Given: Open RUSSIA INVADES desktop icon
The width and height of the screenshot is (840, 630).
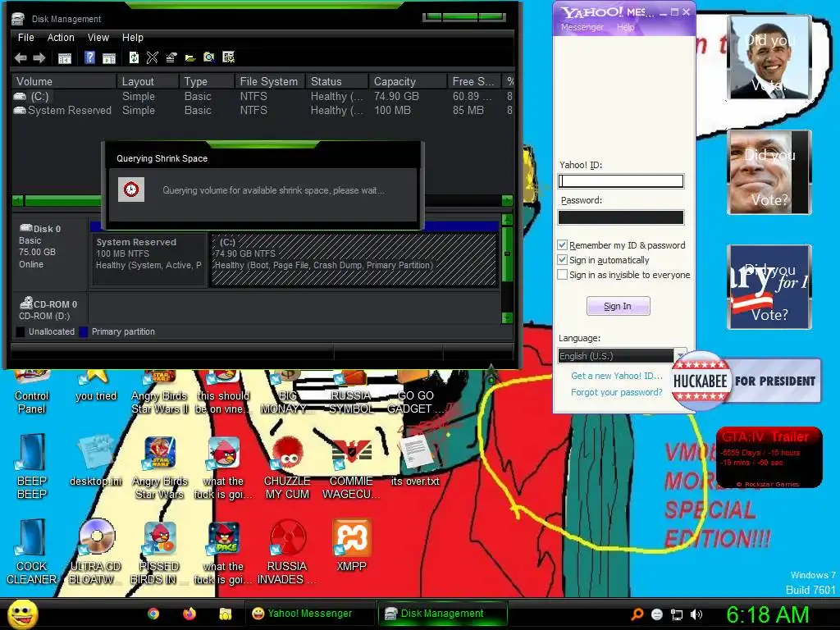Looking at the screenshot, I should pyautogui.click(x=287, y=552).
